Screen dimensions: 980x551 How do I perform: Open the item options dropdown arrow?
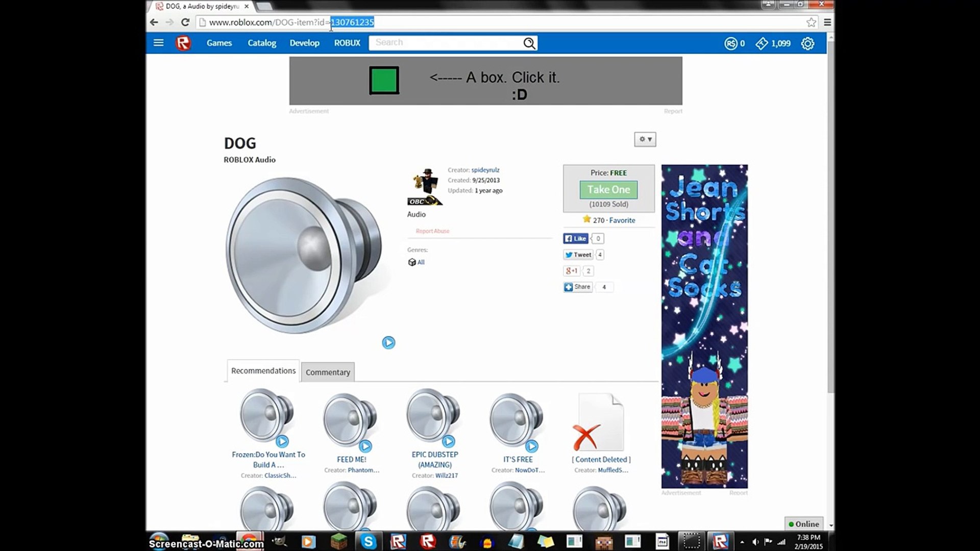click(650, 139)
